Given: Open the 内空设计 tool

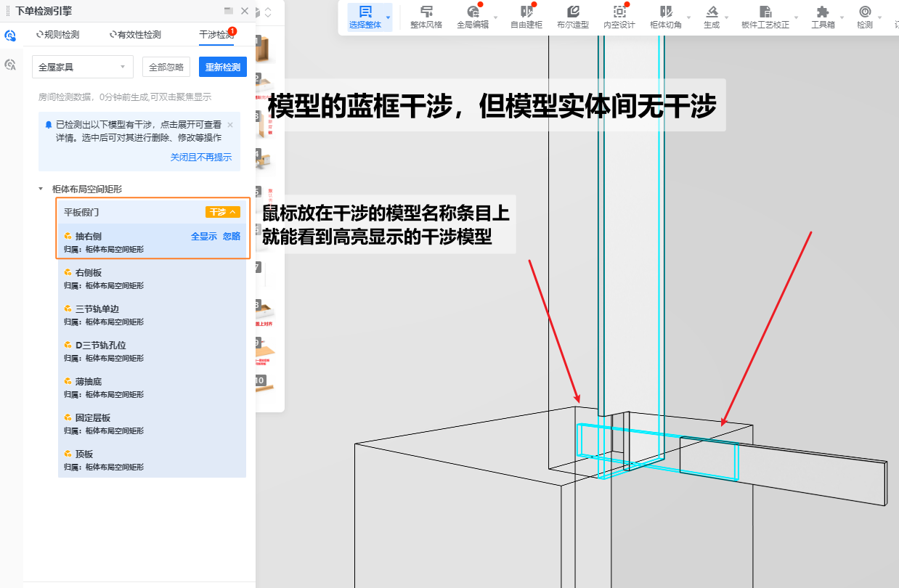Looking at the screenshot, I should point(619,17).
